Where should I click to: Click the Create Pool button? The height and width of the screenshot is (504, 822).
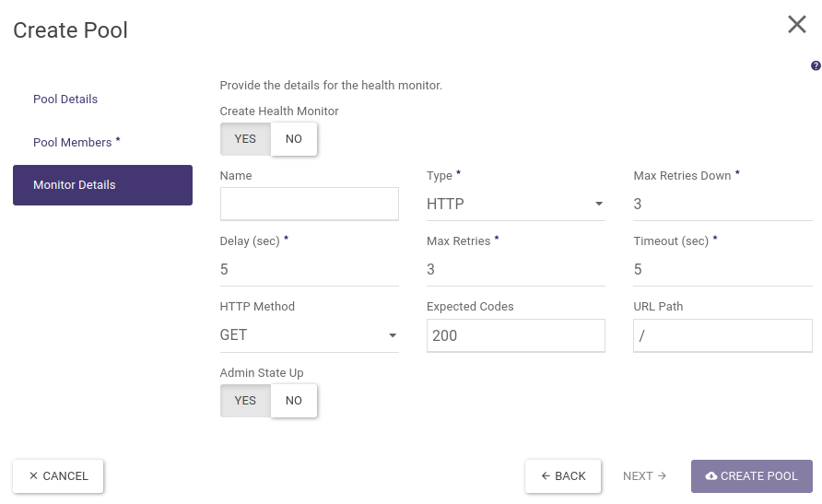(751, 476)
